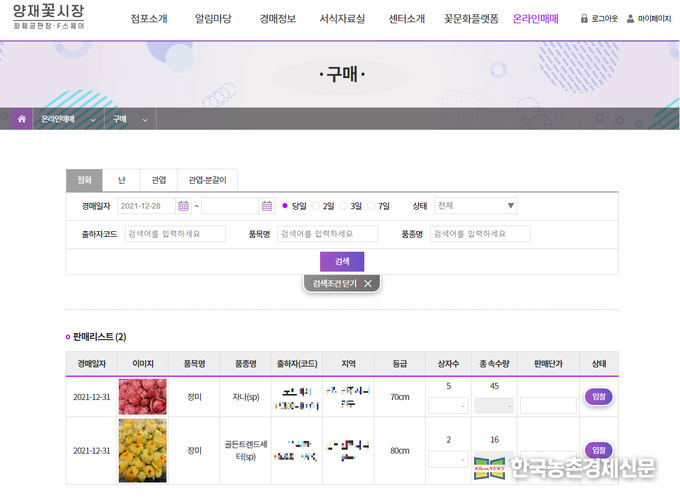Focus 상자수 input in 자나(sp) row

pos(448,406)
